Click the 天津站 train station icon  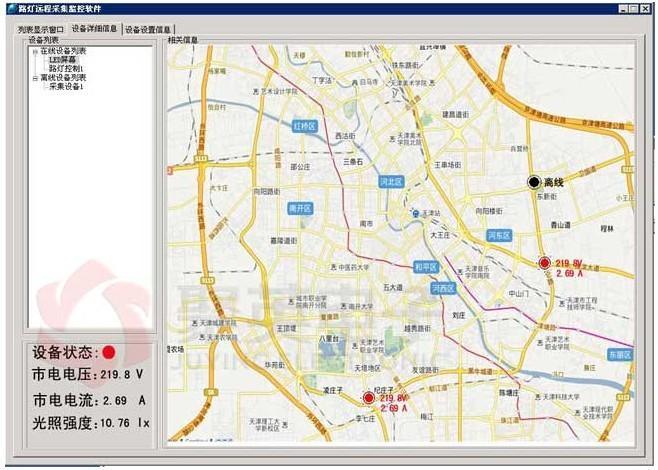pyautogui.click(x=415, y=214)
